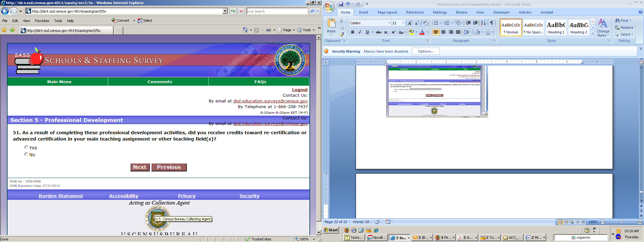This screenshot has height=242, width=644.
Task: Open the font size dropdown in Word
Action: [x=403, y=23]
